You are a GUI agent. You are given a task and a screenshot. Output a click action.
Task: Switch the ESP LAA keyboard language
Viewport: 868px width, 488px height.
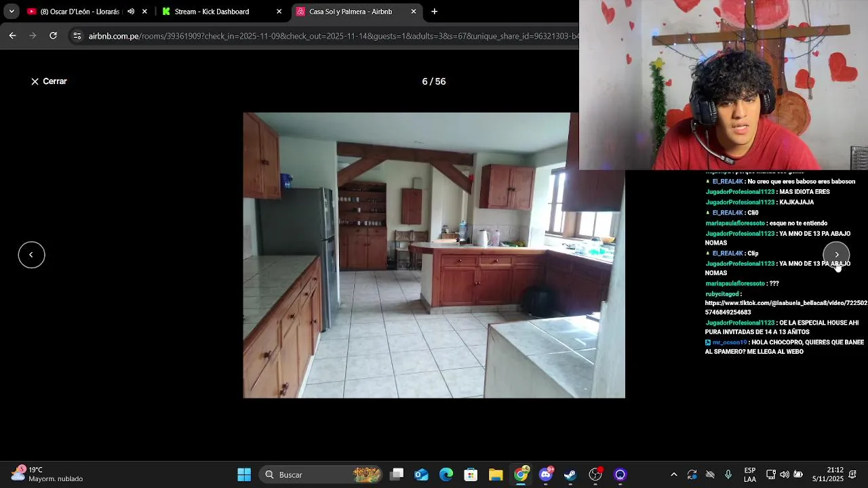click(750, 474)
